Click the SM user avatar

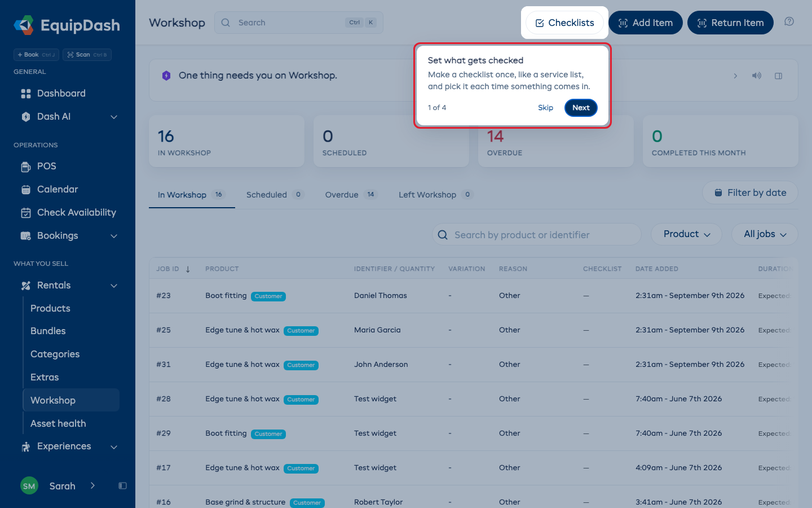(29, 486)
